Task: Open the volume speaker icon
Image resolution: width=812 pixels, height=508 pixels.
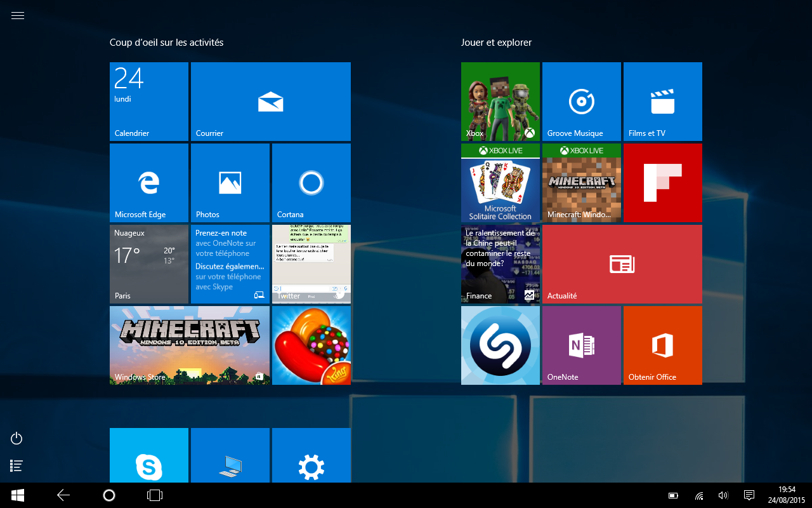Action: pyautogui.click(x=723, y=495)
